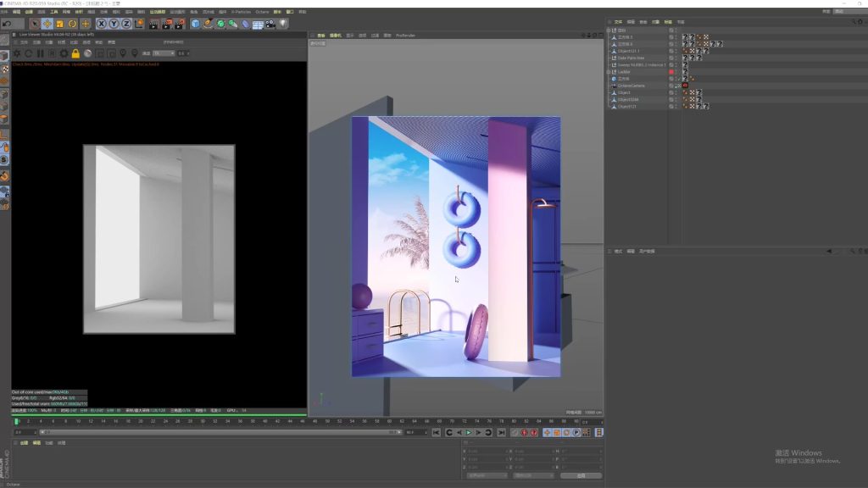Image resolution: width=868 pixels, height=488 pixels.
Task: Click the Undo arrow in the top toolbar
Action: pyautogui.click(x=7, y=24)
